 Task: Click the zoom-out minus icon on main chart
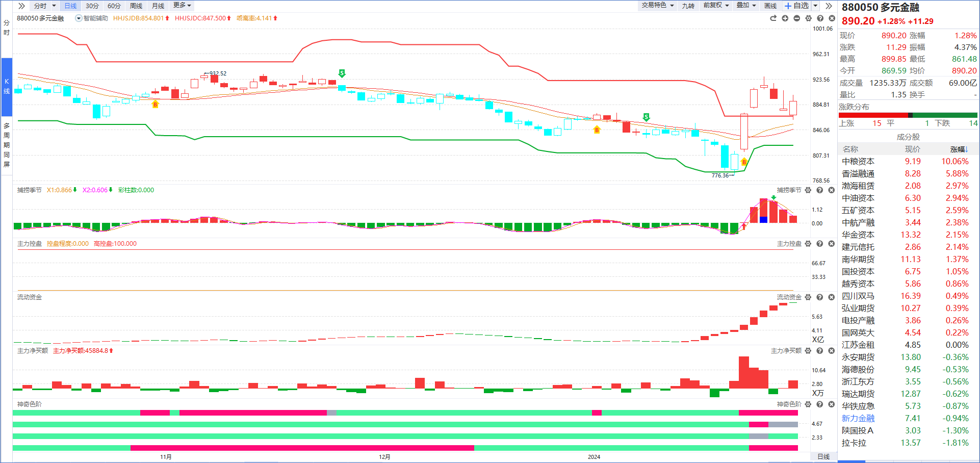click(x=797, y=18)
